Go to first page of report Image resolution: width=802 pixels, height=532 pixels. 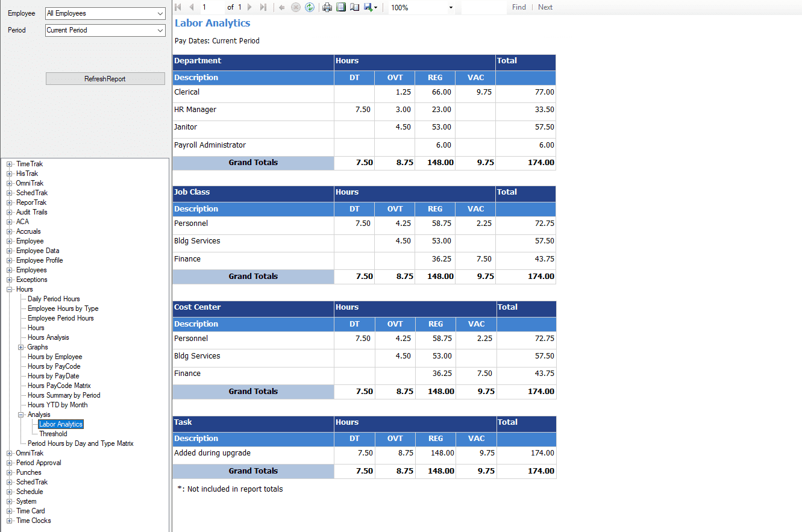pyautogui.click(x=178, y=7)
